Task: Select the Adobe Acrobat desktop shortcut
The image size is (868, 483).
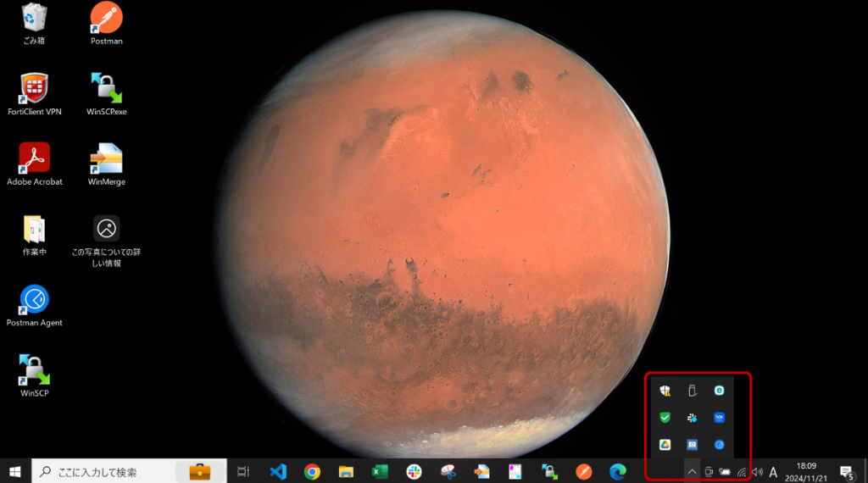Action: click(34, 164)
